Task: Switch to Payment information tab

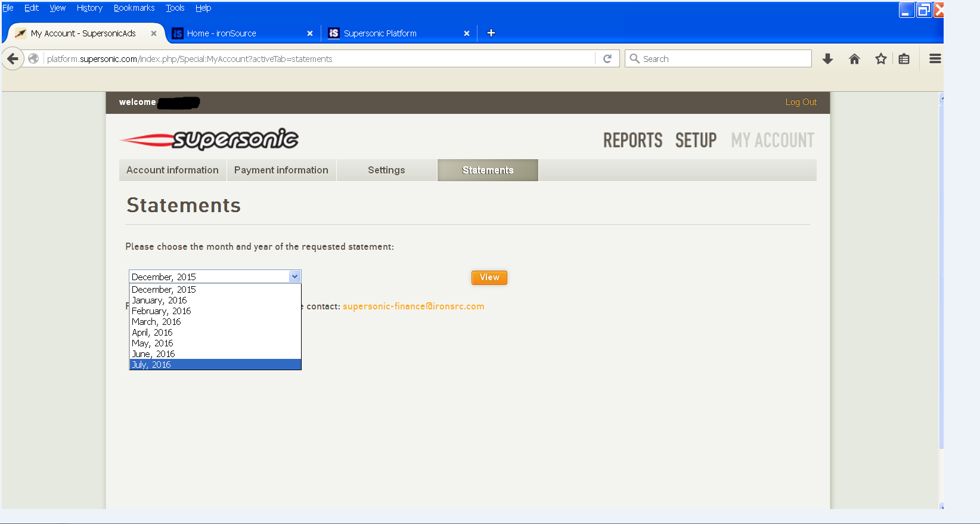Action: coord(281,170)
